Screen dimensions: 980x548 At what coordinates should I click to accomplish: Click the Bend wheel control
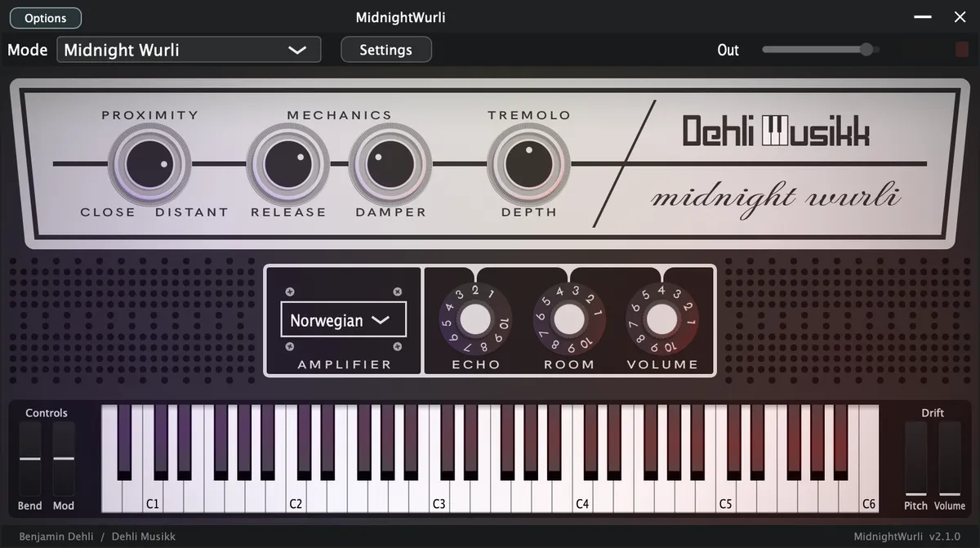30,458
